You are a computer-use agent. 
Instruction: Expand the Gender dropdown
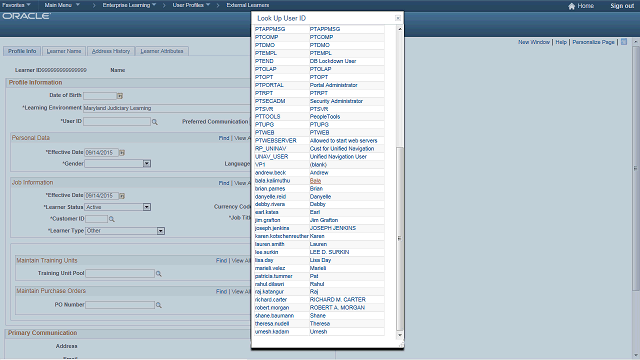(147, 164)
